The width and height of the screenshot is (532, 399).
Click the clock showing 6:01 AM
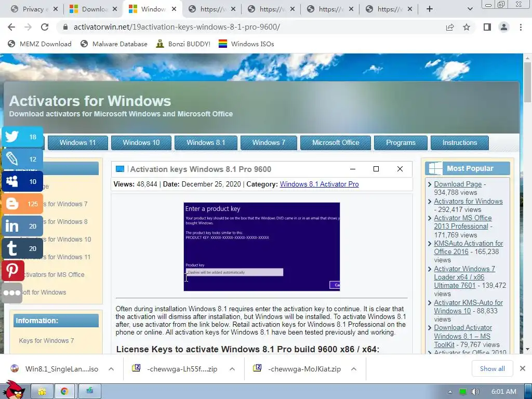[503, 392]
